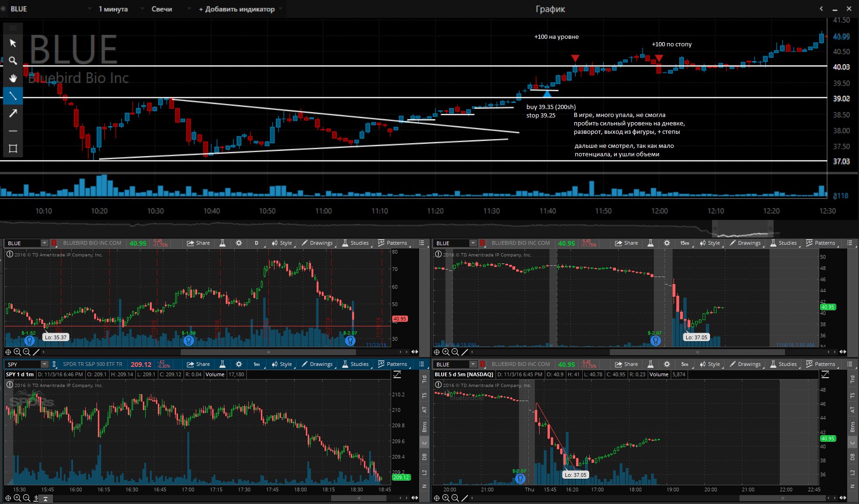Open Studies menu in BLUE 15m chart

[784, 243]
